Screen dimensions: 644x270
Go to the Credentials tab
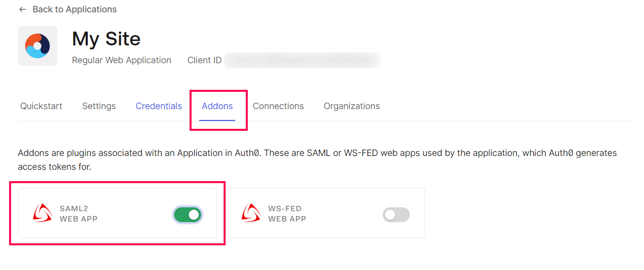159,106
